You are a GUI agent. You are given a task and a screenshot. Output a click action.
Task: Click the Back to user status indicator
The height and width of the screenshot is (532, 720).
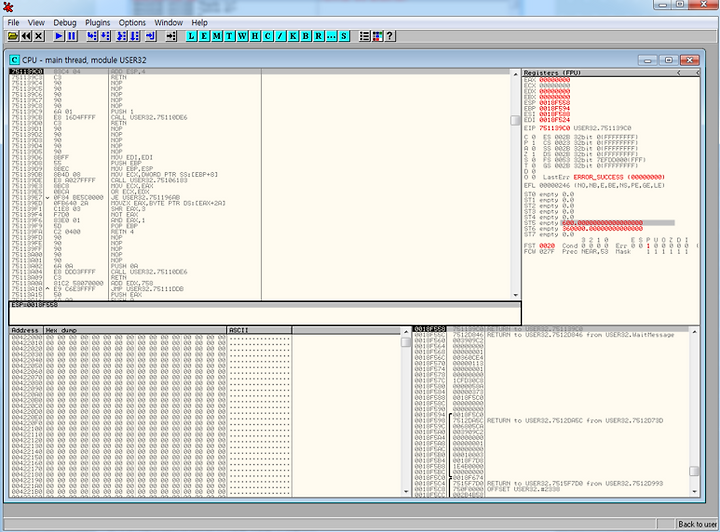coord(698,524)
